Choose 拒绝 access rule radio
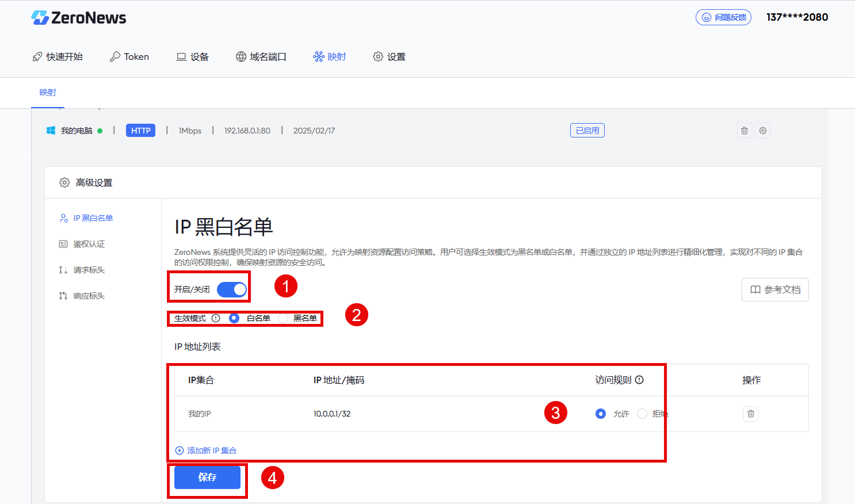The width and height of the screenshot is (855, 504). click(642, 414)
